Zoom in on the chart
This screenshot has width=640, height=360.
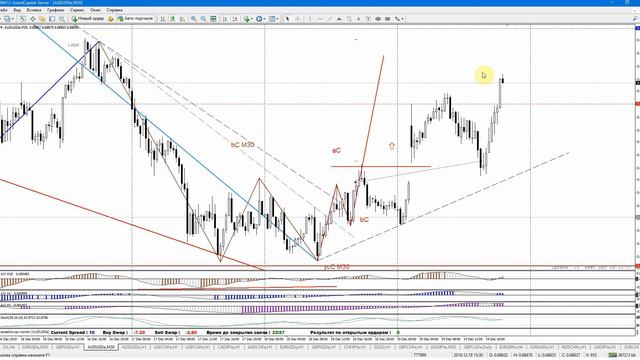point(193,19)
